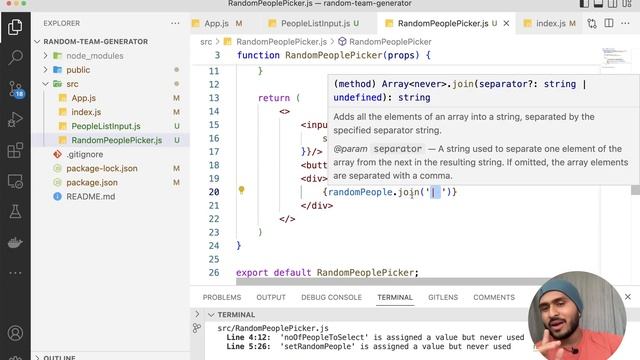Collapse the TERMINAL section chevron
Viewport: 640px width, 360px height.
(x=211, y=315)
